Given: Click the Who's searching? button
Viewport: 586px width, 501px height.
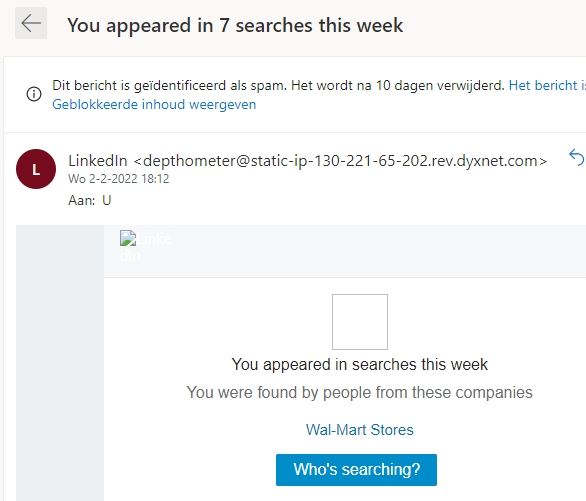Looking at the screenshot, I should (x=356, y=470).
